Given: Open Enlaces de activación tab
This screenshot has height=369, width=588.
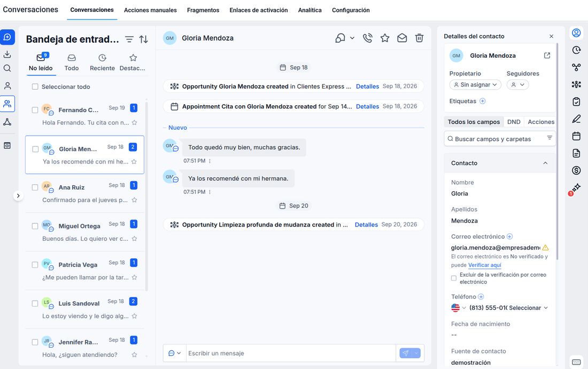Looking at the screenshot, I should click(x=259, y=10).
